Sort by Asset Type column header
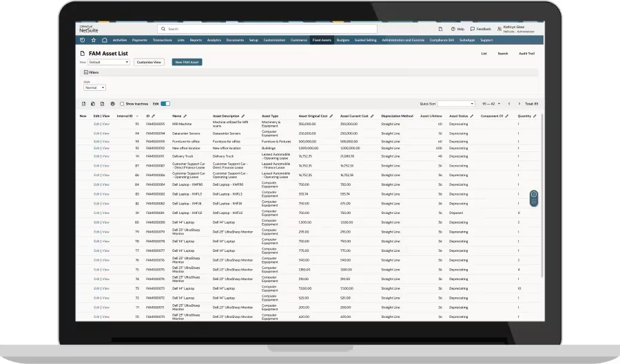Screen dimensions: 620x364 (270, 116)
